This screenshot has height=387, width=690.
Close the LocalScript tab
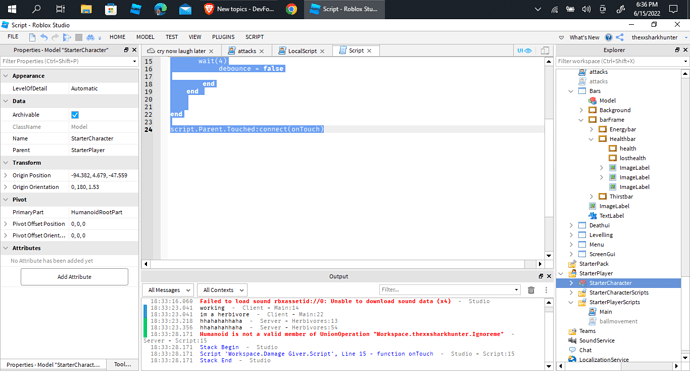pyautogui.click(x=322, y=51)
